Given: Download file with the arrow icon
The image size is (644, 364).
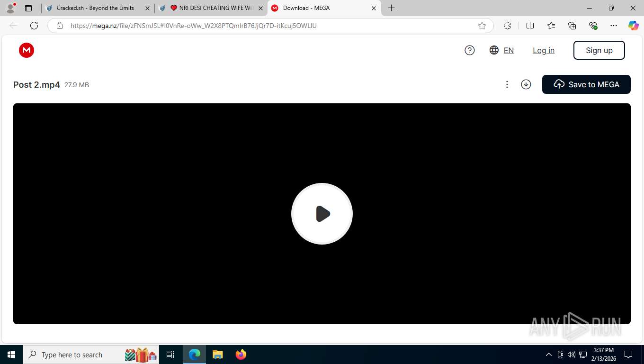Looking at the screenshot, I should point(526,84).
